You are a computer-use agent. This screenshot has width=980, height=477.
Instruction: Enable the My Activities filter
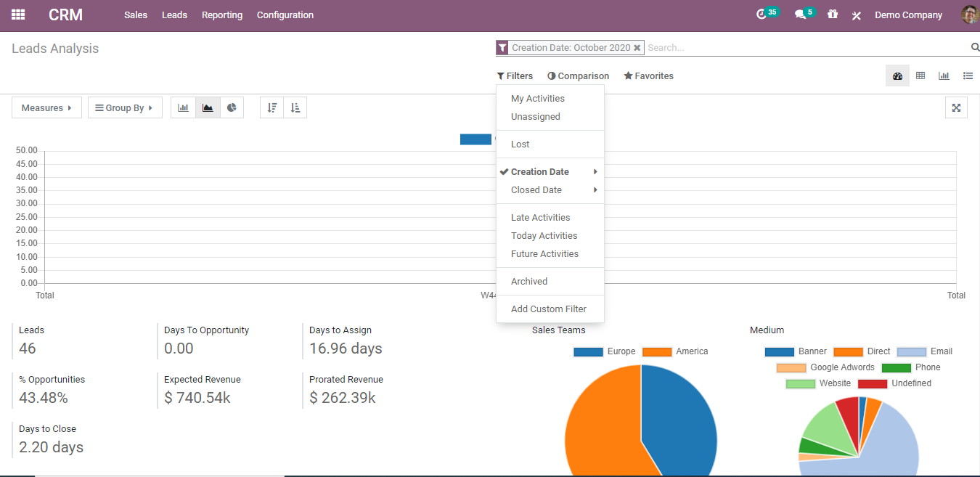(550, 99)
